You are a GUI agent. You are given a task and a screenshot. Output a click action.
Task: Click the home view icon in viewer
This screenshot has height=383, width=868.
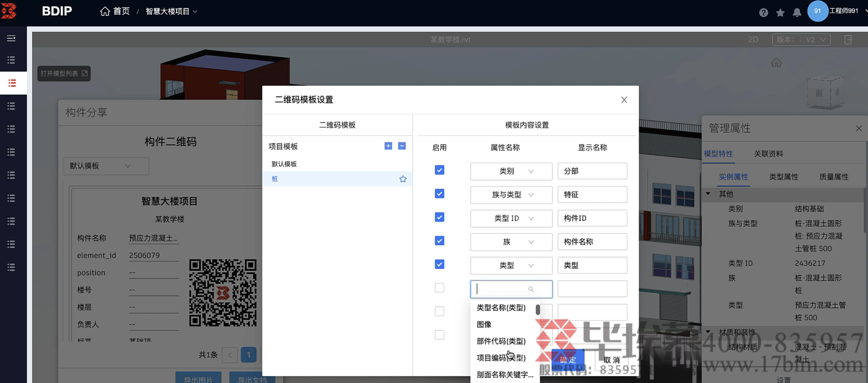(x=776, y=63)
